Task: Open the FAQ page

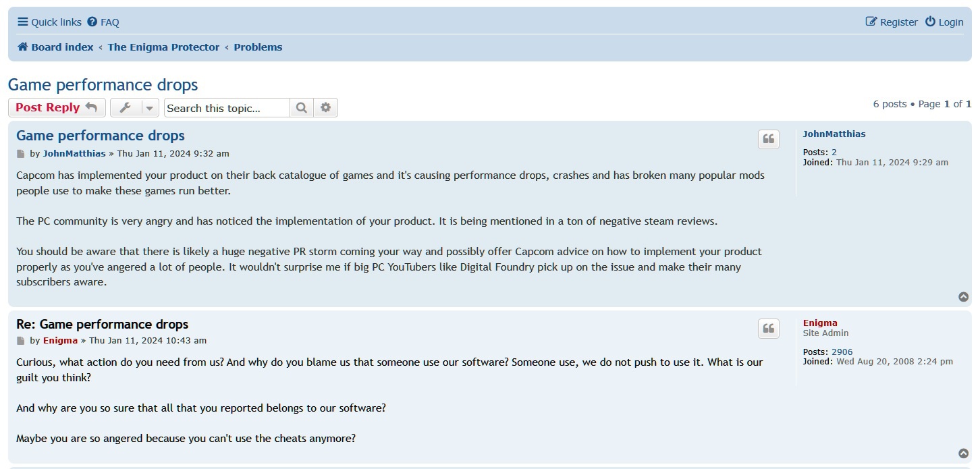Action: pyautogui.click(x=103, y=22)
